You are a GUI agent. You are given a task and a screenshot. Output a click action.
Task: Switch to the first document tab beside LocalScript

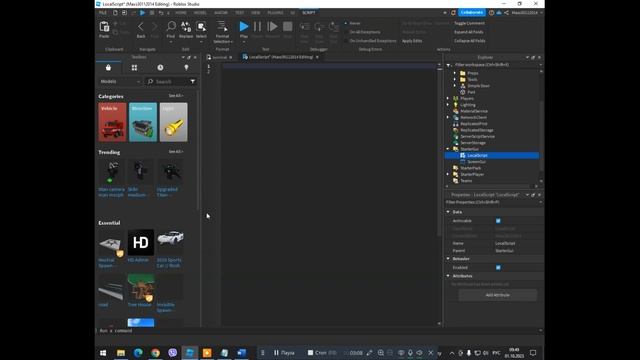click(220, 57)
